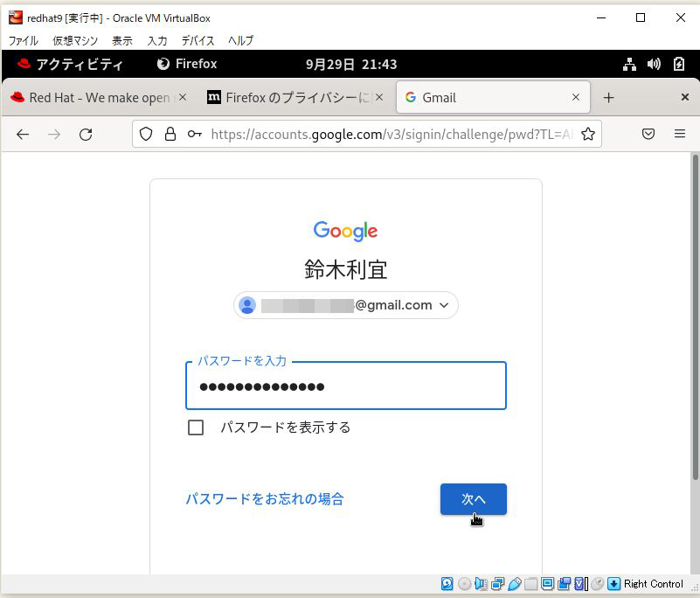Click the battery power icon in top bar
The height and width of the screenshot is (598, 700).
pos(678,65)
